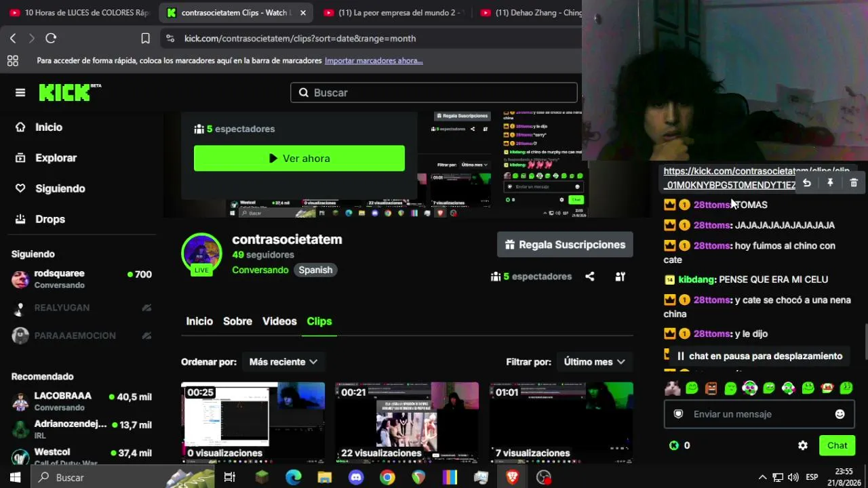This screenshot has height=488, width=868.
Task: Play the 00:21 clip with 22 visualizaciones
Action: click(x=407, y=422)
